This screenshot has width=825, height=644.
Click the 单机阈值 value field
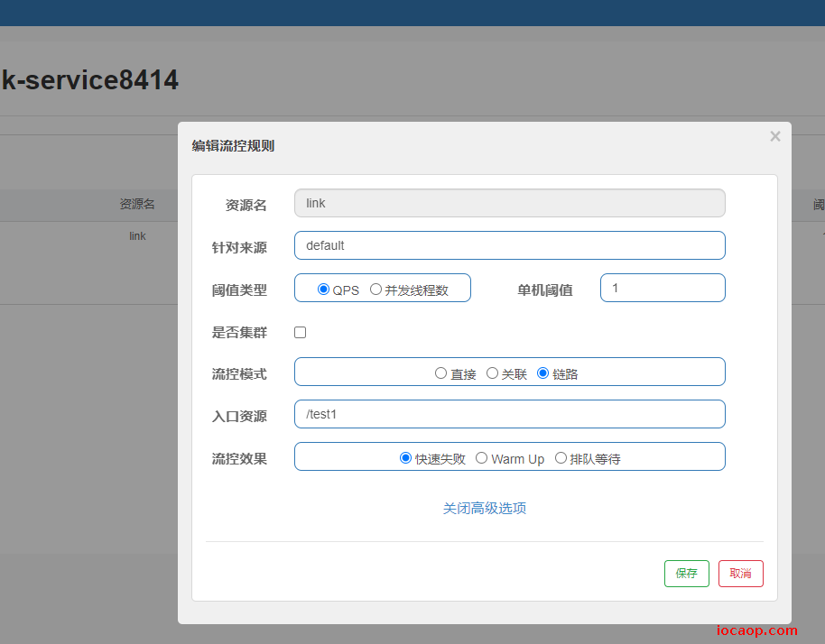pyautogui.click(x=663, y=288)
